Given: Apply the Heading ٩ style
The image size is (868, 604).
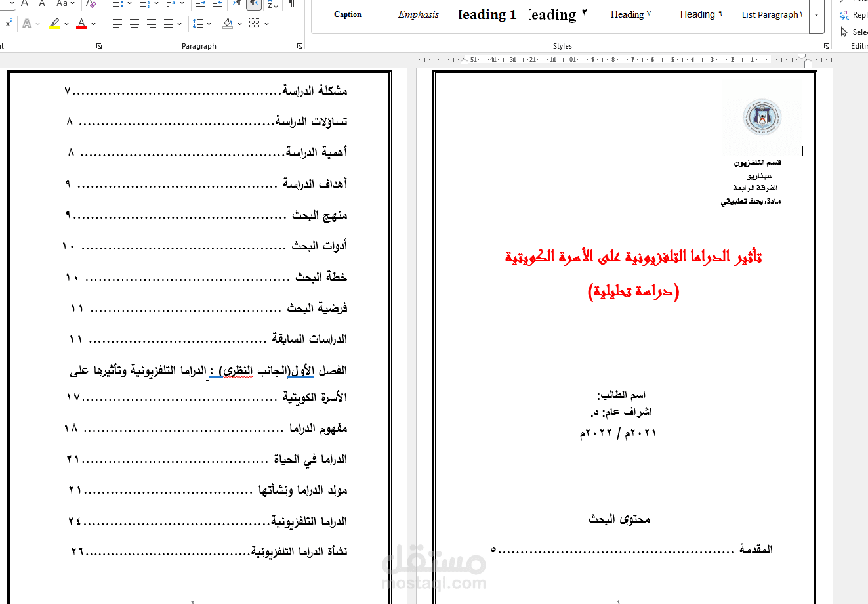Looking at the screenshot, I should pos(701,14).
